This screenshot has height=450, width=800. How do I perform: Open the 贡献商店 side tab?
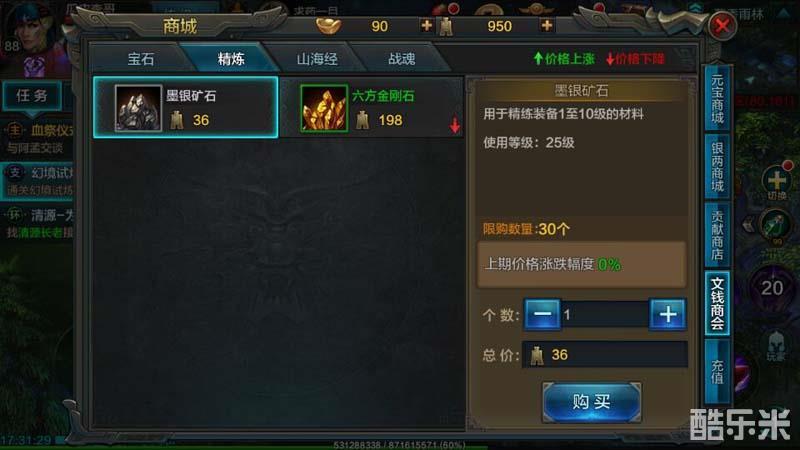click(x=717, y=235)
